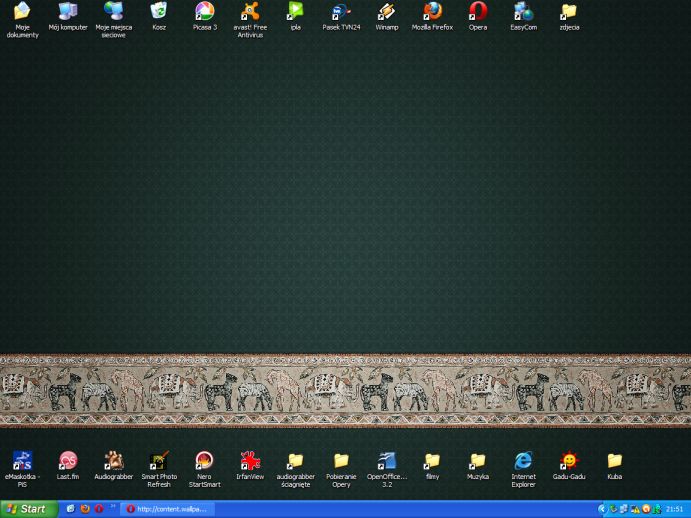Click the zdjęcia folder icon
This screenshot has width=691, height=518.
point(569,12)
